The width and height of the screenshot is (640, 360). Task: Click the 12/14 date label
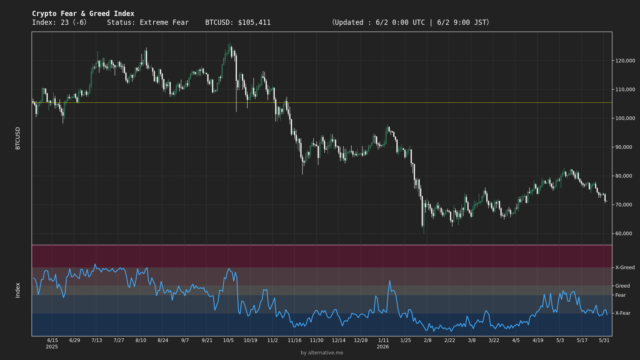(x=339, y=340)
